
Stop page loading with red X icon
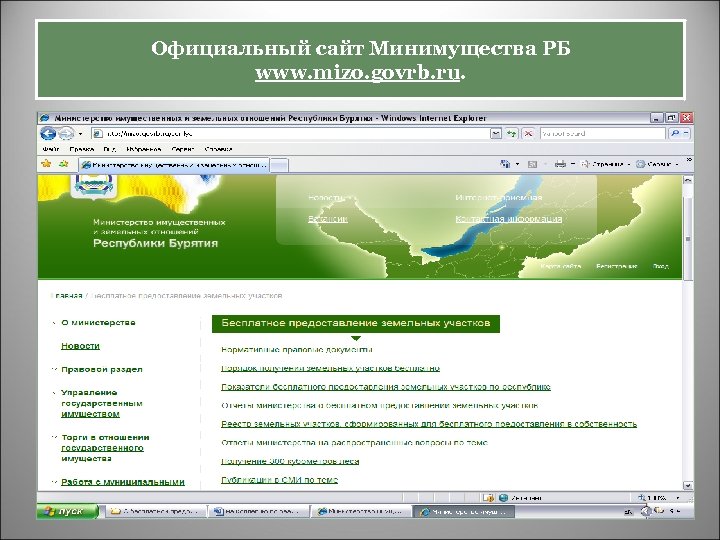coord(529,134)
